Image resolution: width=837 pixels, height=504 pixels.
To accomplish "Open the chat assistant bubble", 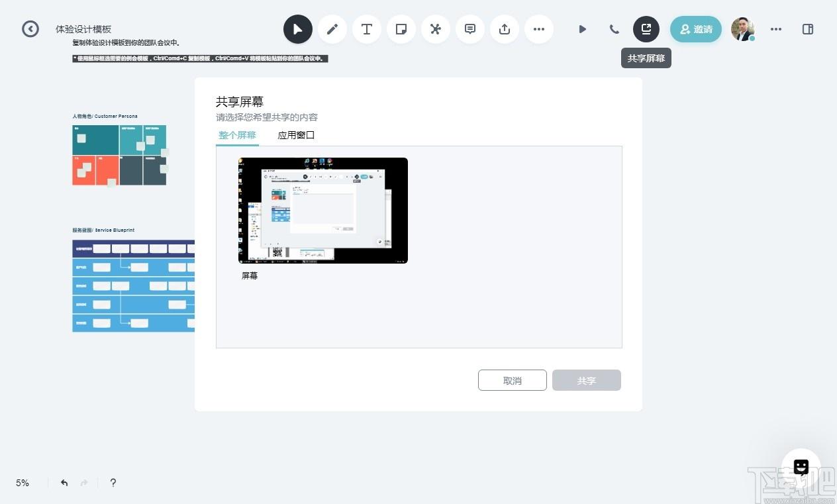I will tap(801, 468).
